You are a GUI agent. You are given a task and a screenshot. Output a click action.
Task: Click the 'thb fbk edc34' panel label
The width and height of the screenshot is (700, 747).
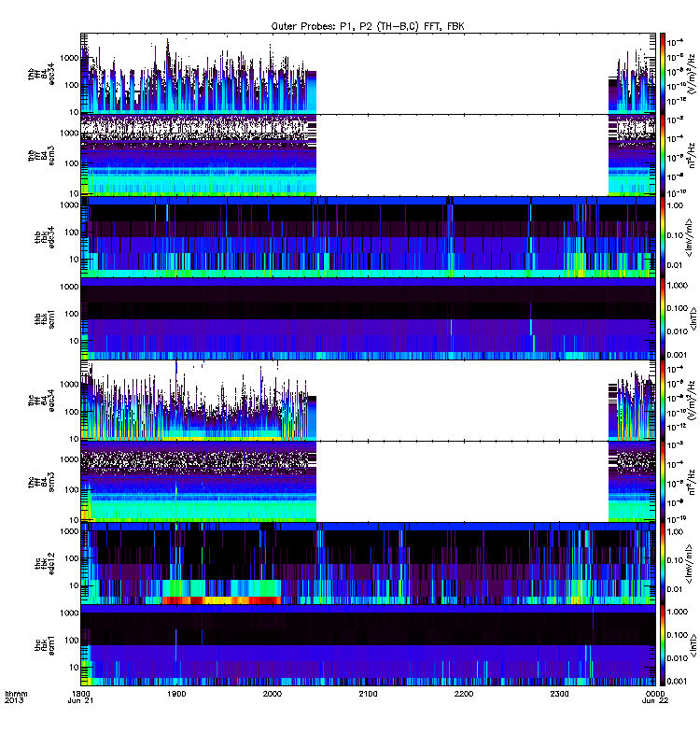45,237
